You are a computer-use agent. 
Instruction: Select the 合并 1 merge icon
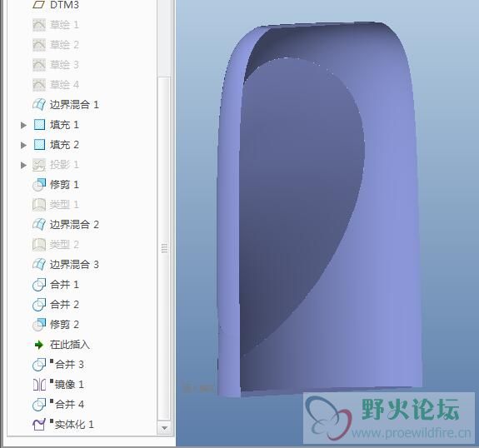tap(39, 285)
